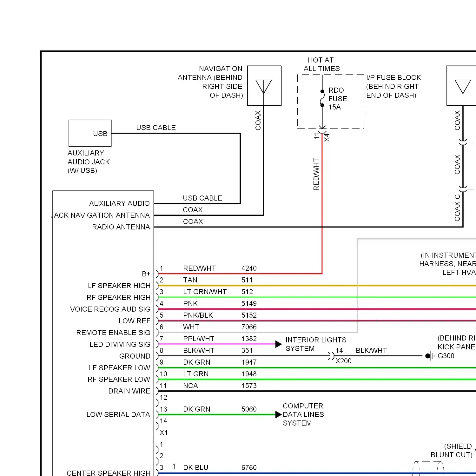
Task: Click the 'WHT' wire color on pin 6
Action: (x=191, y=327)
